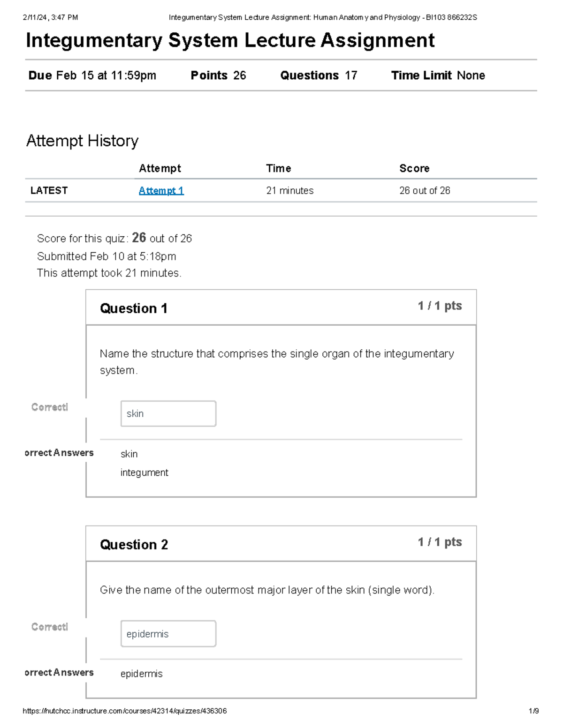The width and height of the screenshot is (563, 728).
Task: Click the hutchcc.instructure.com URL in the footer
Action: pos(124,711)
